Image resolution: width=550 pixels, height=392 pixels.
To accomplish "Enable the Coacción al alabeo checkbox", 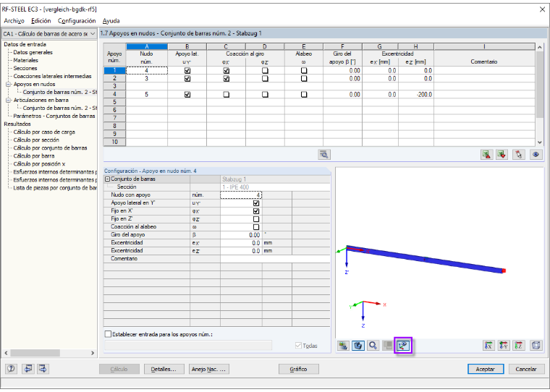I will point(256,227).
